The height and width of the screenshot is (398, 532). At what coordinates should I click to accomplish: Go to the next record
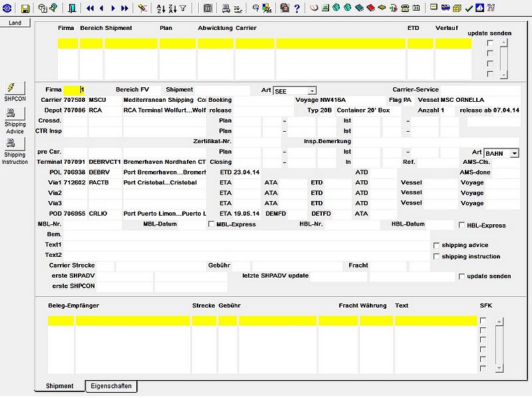113,8
